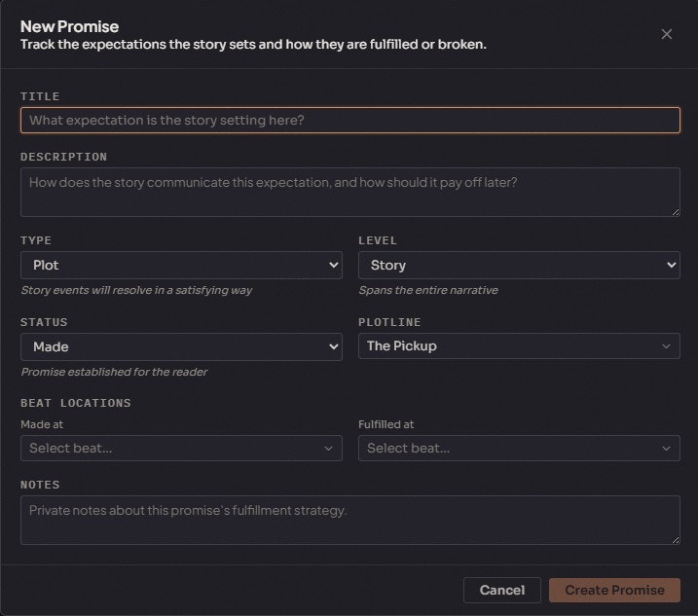Click the Plotline dropdown chevron icon
Screen dimensions: 698x616
pyautogui.click(x=667, y=346)
